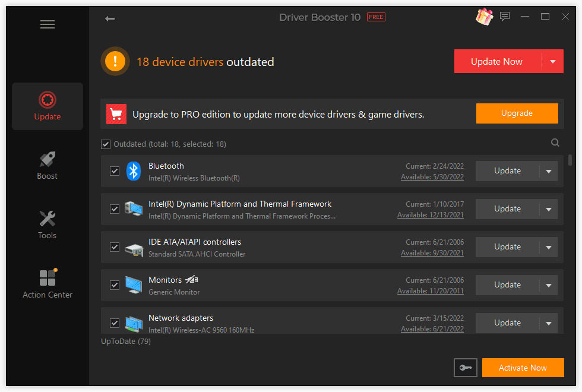Open the Boost section
The width and height of the screenshot is (582, 392).
coord(48,166)
